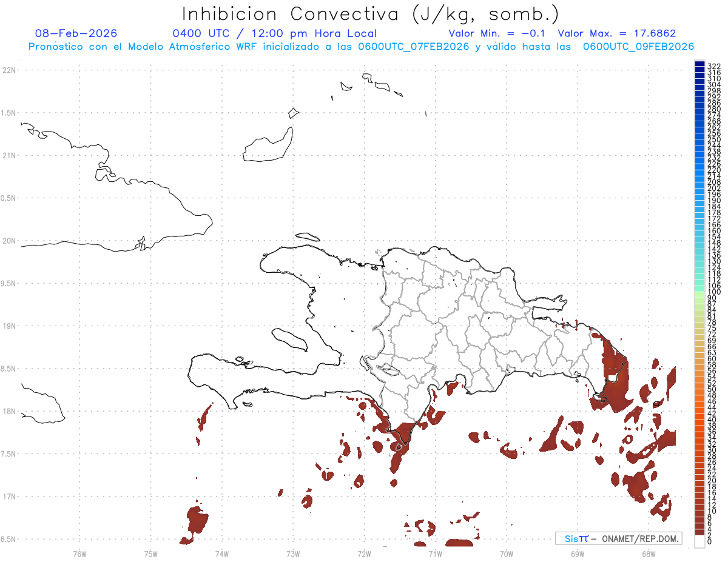Viewport: 728px width, 562px height.
Task: Click the '71W' longitude label
Action: pyautogui.click(x=435, y=554)
